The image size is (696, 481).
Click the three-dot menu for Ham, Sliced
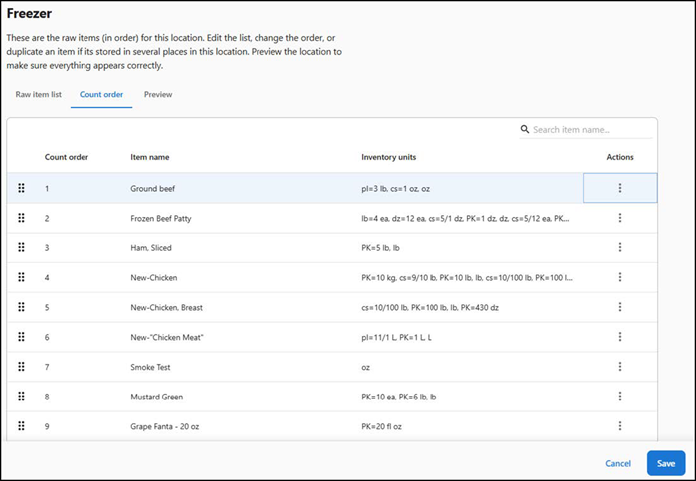pos(620,247)
